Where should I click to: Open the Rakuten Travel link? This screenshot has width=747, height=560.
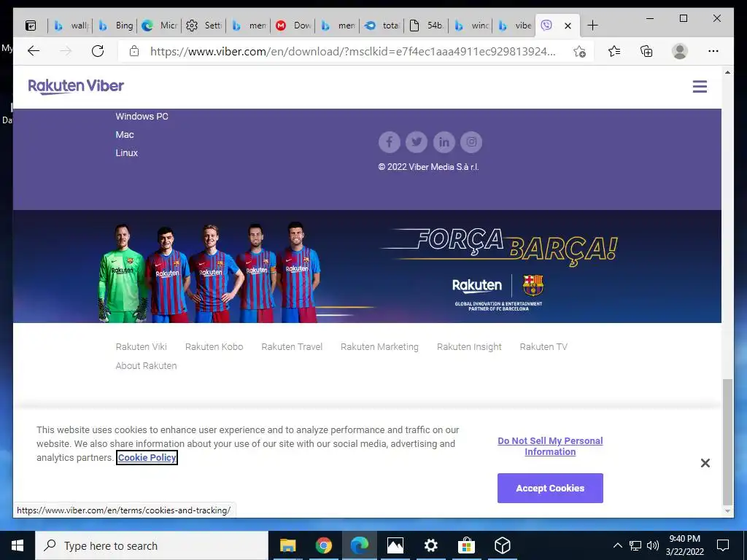pyautogui.click(x=292, y=346)
